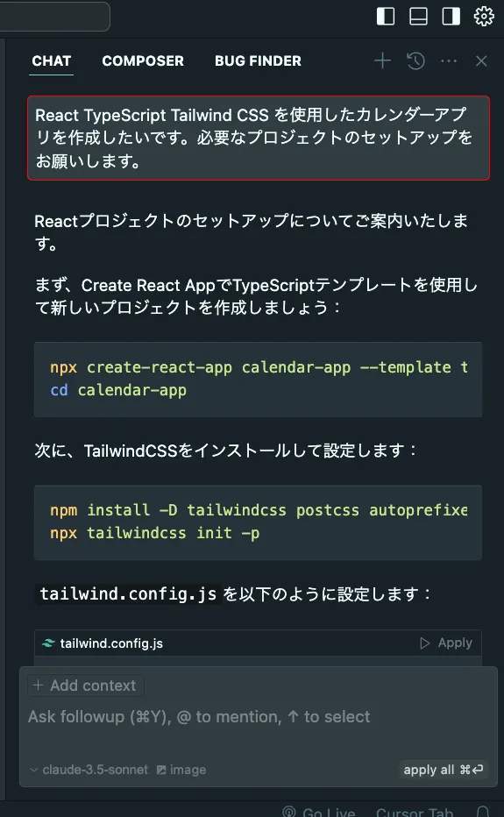This screenshot has height=817, width=504.
Task: Switch to the BUG FINDER tab
Action: [258, 61]
